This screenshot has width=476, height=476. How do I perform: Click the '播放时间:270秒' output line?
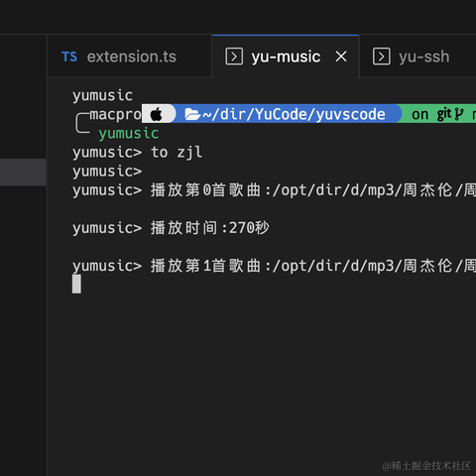[171, 228]
